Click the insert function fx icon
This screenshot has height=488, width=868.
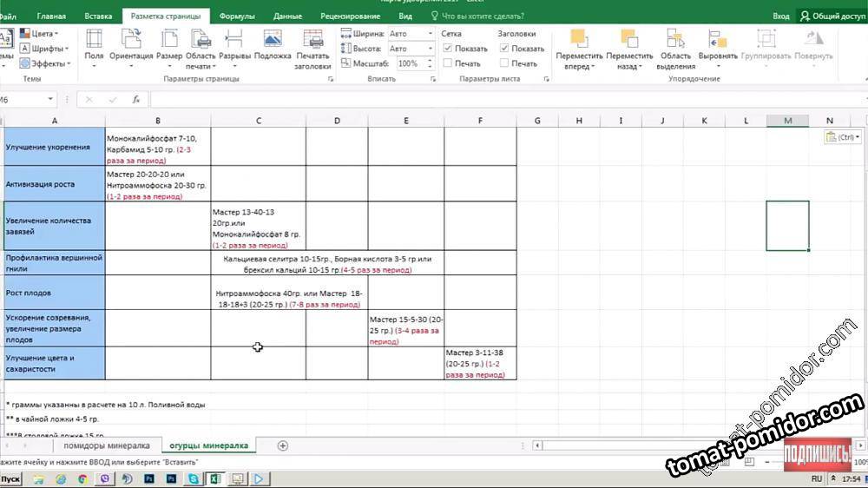[x=135, y=100]
